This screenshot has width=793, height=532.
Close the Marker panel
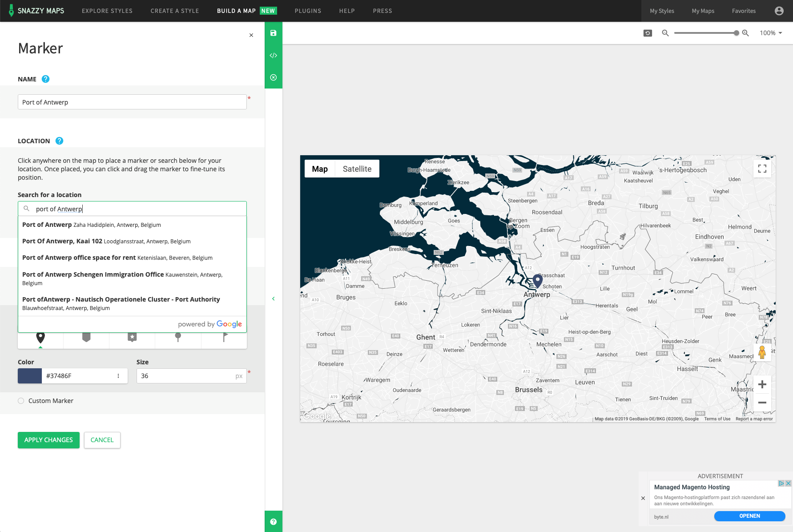[x=251, y=35]
